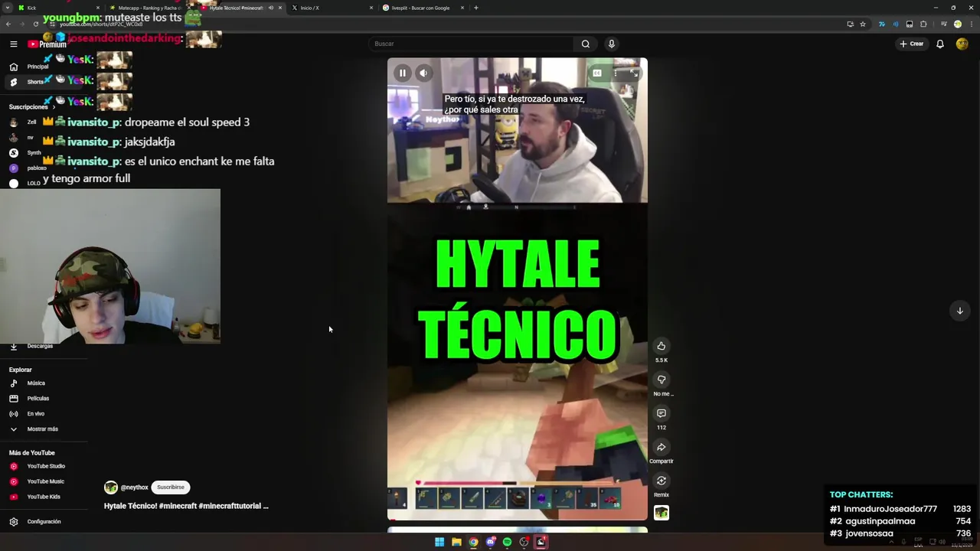Viewport: 980px width, 551px height.
Task: Click the Hytale Técnico video title
Action: [x=186, y=506]
